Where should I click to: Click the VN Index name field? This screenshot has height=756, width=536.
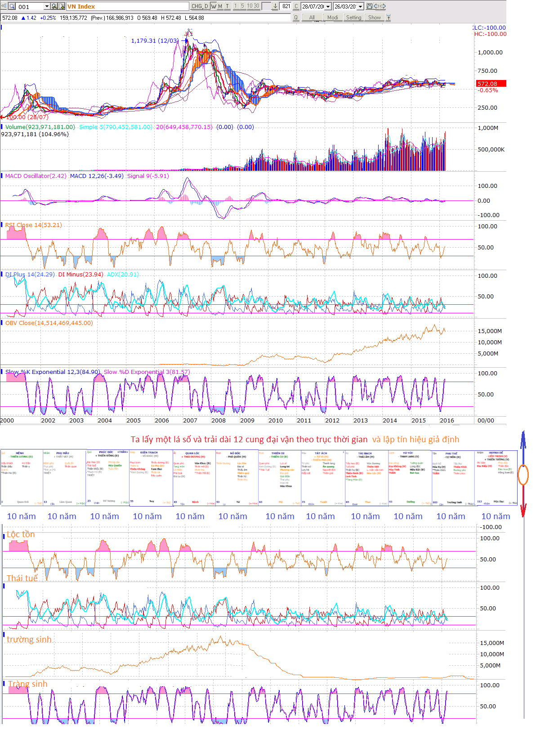(128, 6)
